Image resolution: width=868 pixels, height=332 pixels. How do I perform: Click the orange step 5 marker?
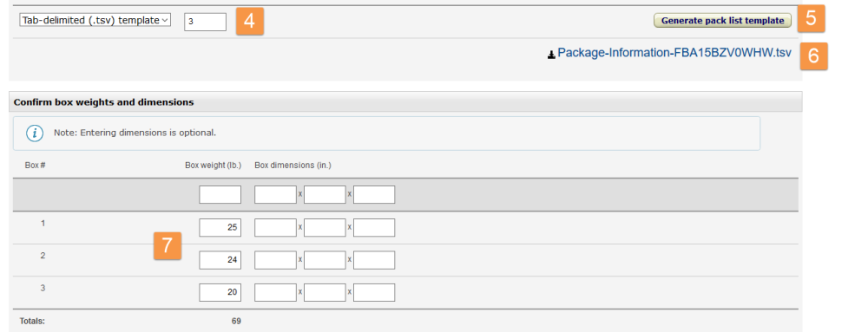(x=811, y=18)
